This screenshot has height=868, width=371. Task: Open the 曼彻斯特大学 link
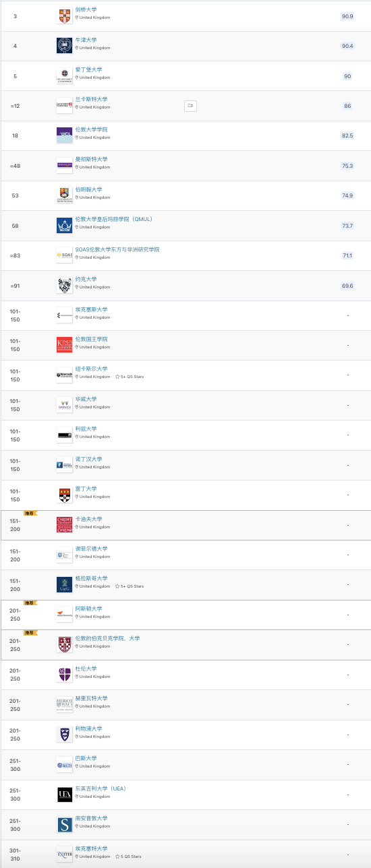tap(91, 160)
